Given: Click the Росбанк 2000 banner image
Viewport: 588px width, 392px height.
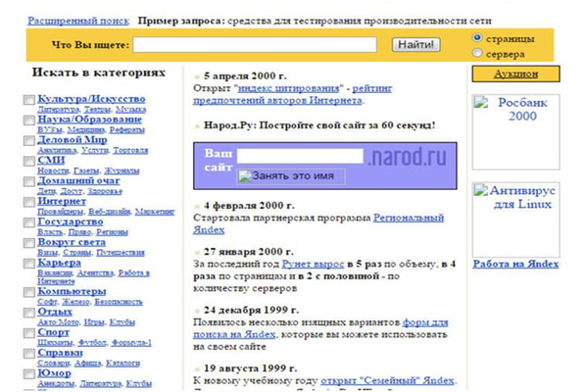Looking at the screenshot, I should (x=515, y=132).
